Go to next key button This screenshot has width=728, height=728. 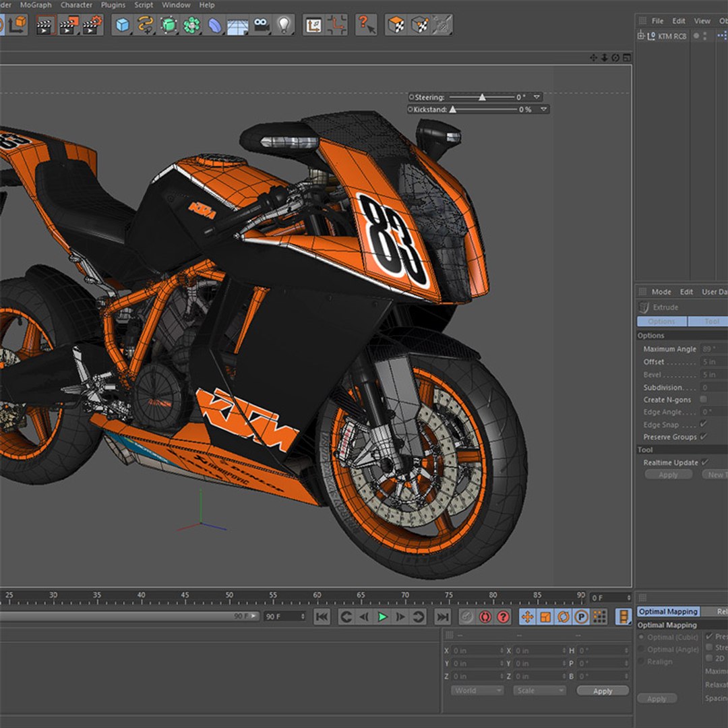tap(419, 617)
